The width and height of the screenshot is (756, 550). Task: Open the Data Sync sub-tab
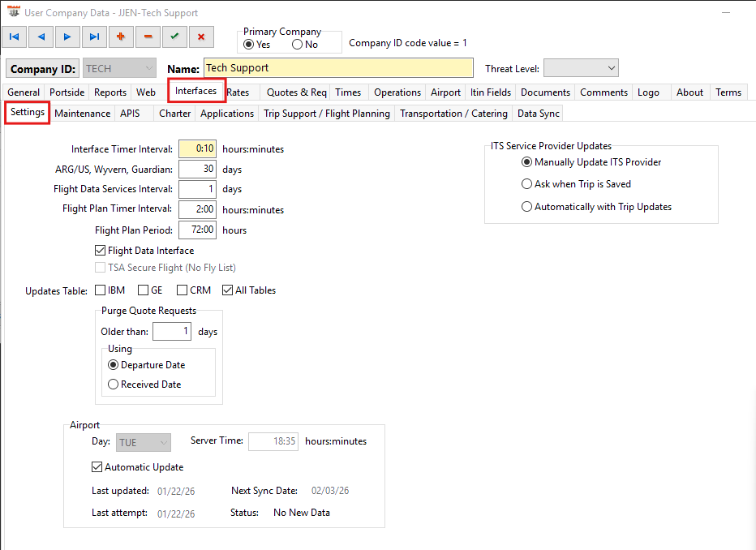click(x=538, y=114)
